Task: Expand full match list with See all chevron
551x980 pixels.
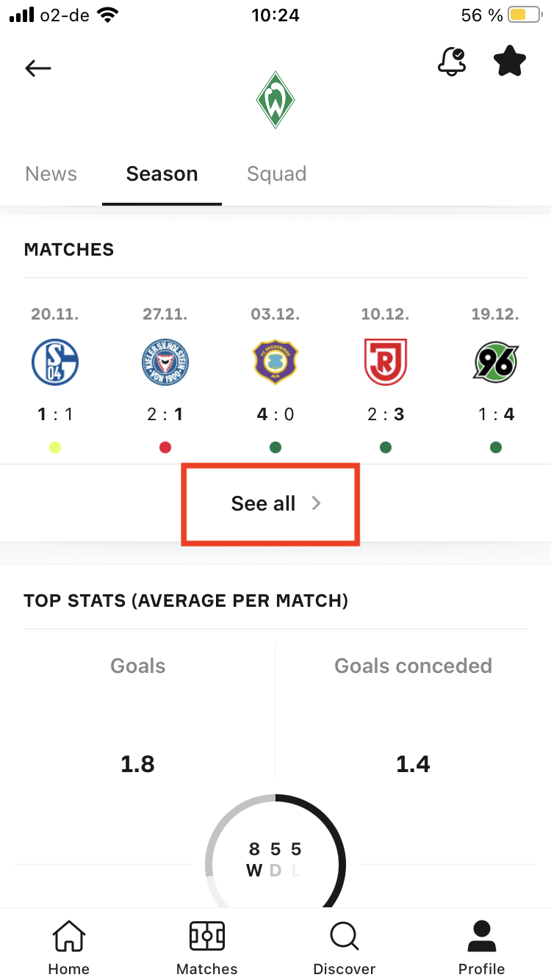Action: (317, 503)
